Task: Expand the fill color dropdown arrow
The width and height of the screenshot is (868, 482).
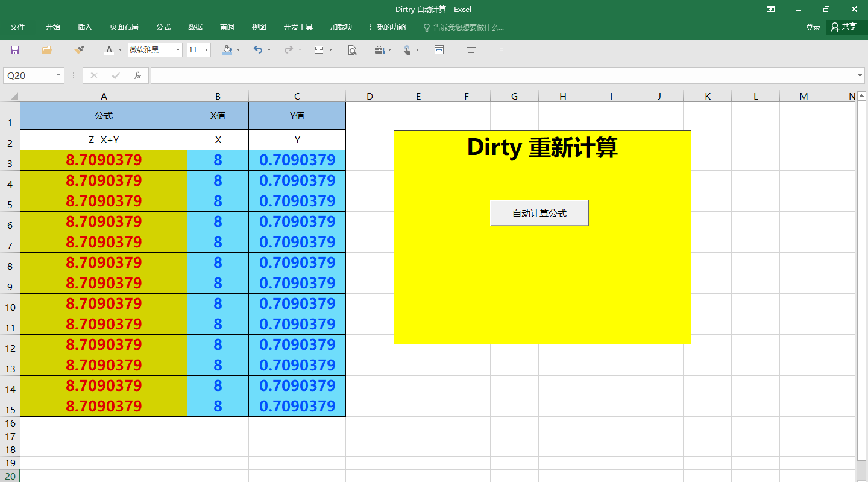Action: coord(238,50)
